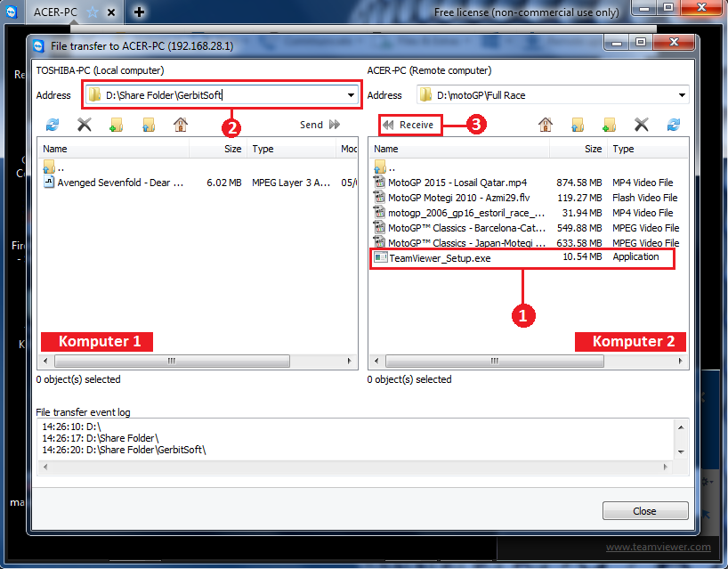This screenshot has width=728, height=569.
Task: Open the local Address path dropdown
Action: point(351,94)
